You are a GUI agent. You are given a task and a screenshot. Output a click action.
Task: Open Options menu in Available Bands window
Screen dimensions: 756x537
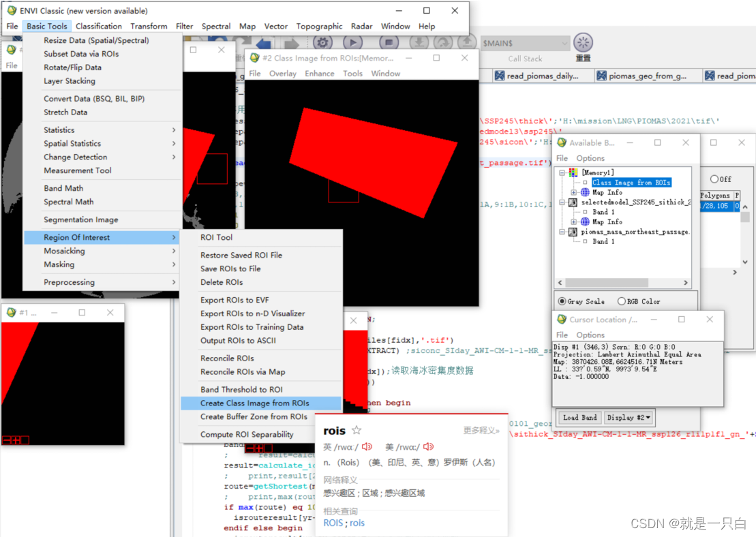click(590, 158)
